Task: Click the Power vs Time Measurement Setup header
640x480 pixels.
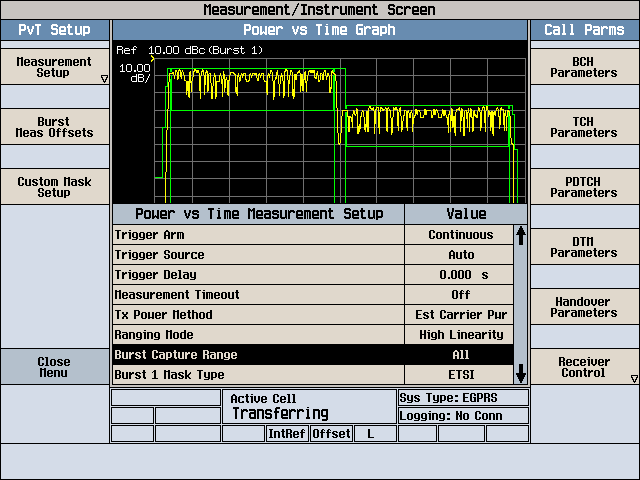Action: (x=258, y=214)
